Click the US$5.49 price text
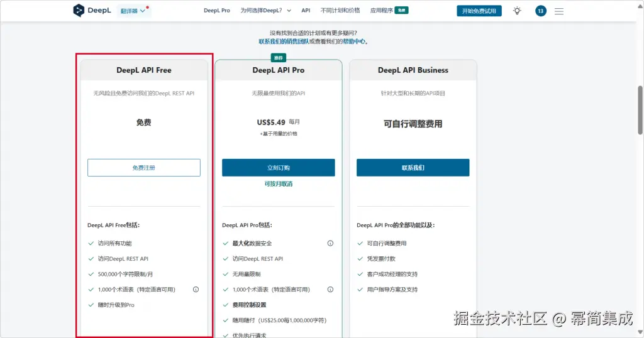The image size is (644, 338). [x=271, y=123]
